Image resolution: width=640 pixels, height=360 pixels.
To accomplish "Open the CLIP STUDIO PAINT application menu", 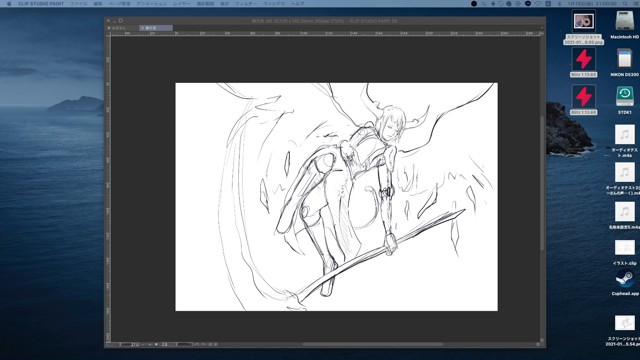I will 41,4.
